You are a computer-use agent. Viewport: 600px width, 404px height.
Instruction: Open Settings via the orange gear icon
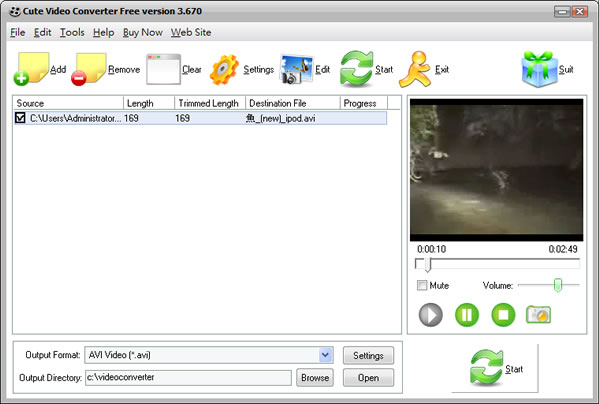(x=224, y=69)
